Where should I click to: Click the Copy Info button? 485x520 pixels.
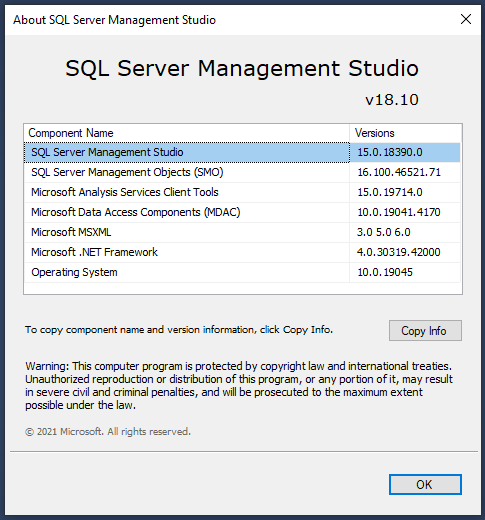point(425,330)
